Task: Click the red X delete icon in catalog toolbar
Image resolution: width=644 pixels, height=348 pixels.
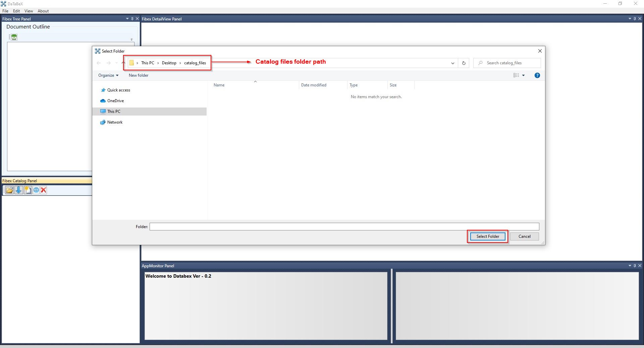Action: coord(44,190)
